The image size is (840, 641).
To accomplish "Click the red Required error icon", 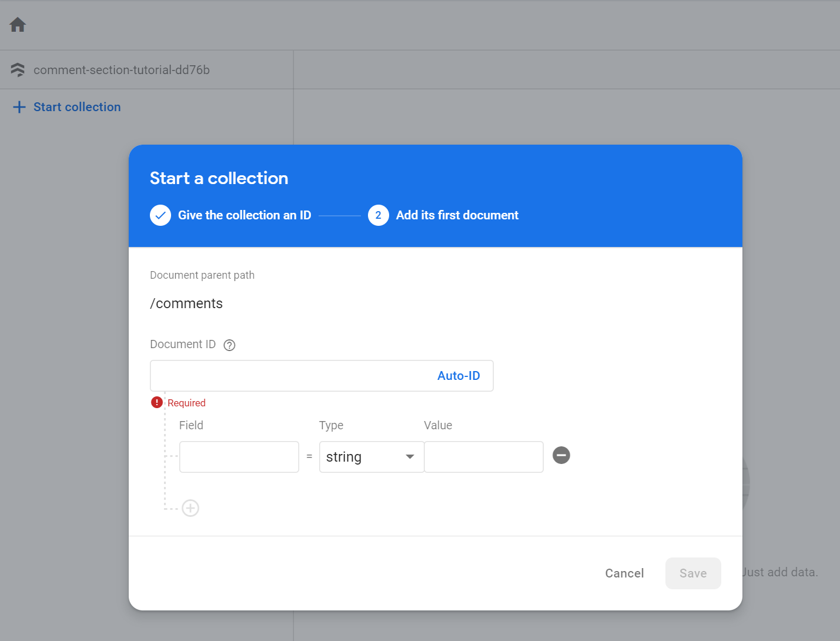I will [x=156, y=402].
